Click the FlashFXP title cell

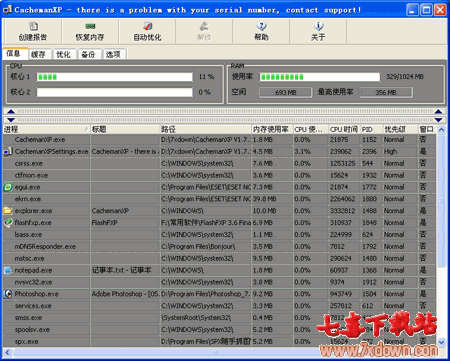point(125,223)
